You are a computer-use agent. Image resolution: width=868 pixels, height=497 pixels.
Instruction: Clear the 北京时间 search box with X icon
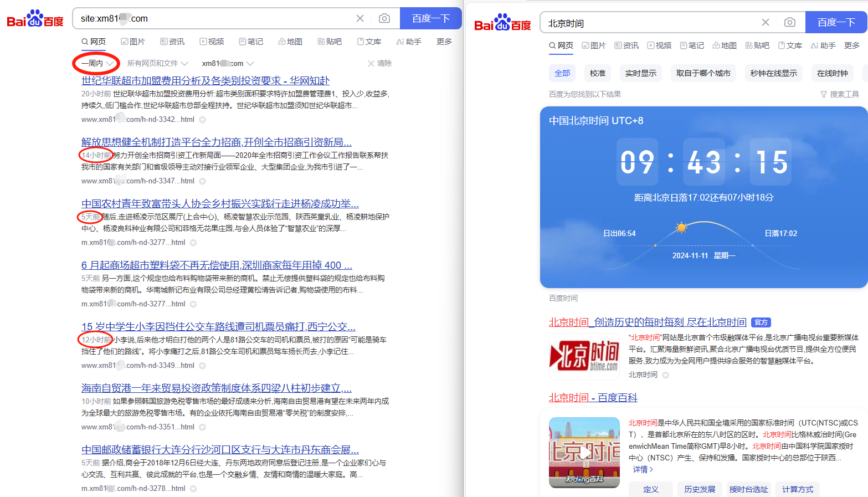pos(766,22)
